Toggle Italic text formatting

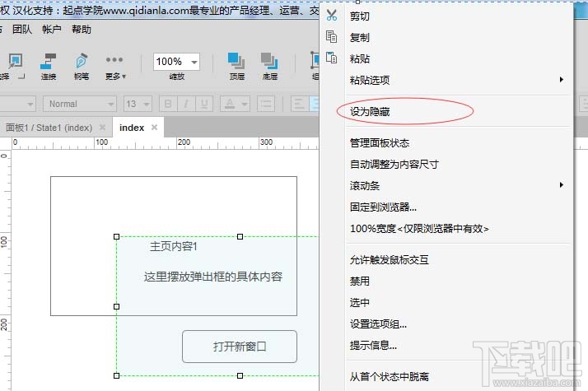pos(186,104)
